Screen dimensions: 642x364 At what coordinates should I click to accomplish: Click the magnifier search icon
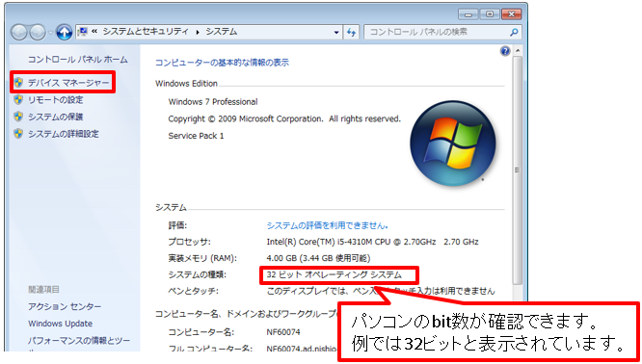(514, 32)
